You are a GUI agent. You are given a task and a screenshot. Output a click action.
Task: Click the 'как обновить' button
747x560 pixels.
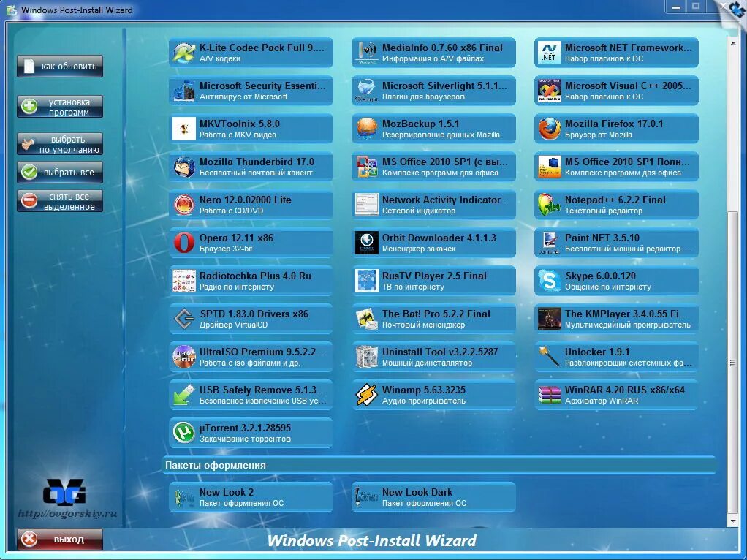(x=60, y=67)
